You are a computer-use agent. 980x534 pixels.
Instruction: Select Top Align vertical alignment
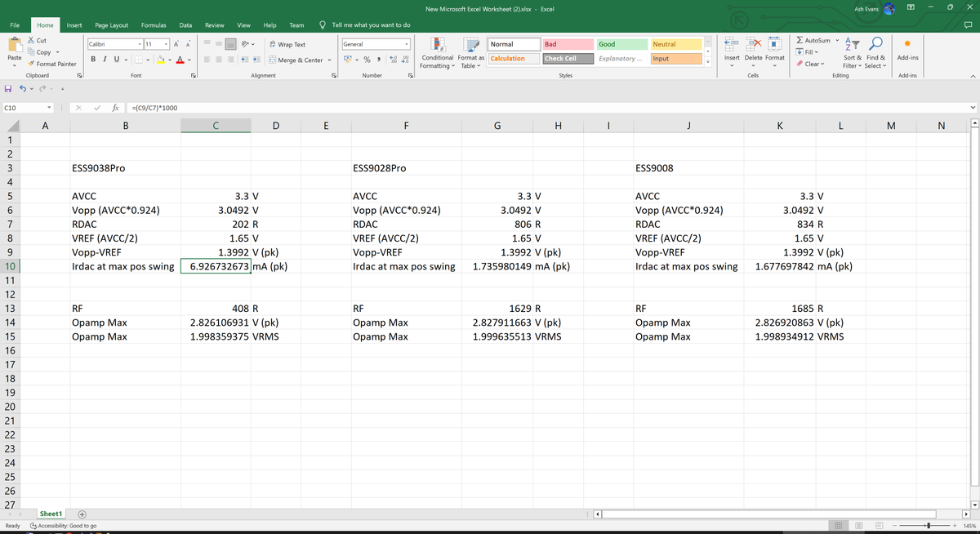click(207, 44)
